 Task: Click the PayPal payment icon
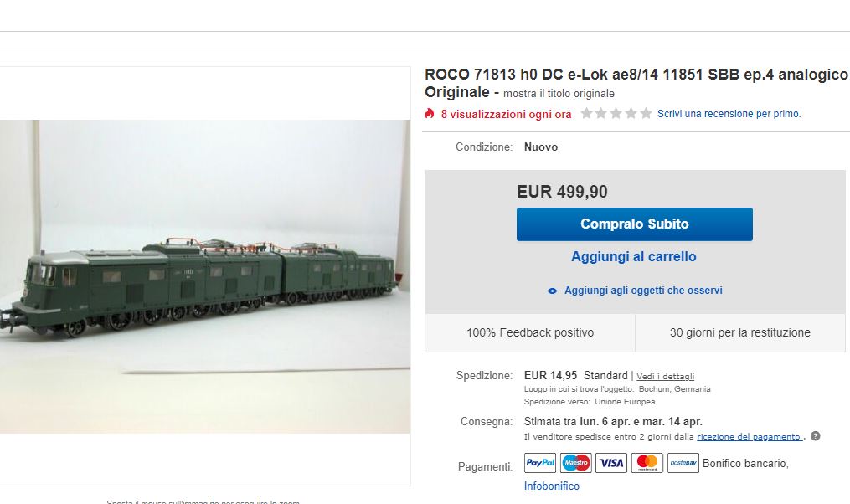[x=540, y=463]
